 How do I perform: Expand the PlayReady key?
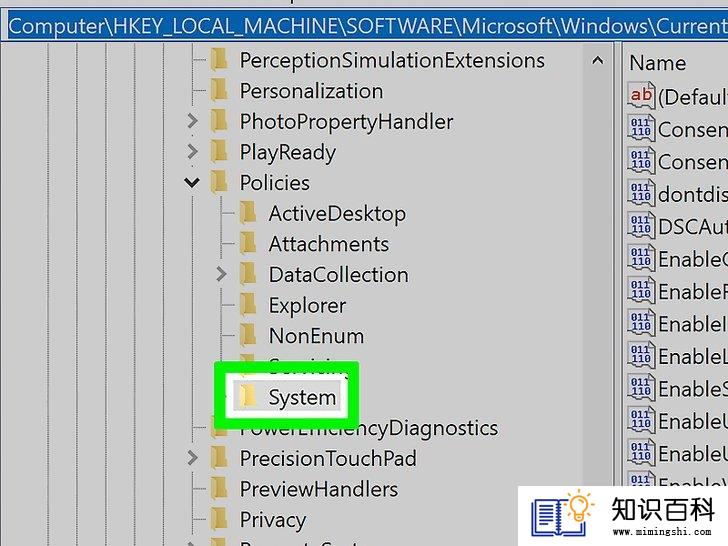point(192,151)
